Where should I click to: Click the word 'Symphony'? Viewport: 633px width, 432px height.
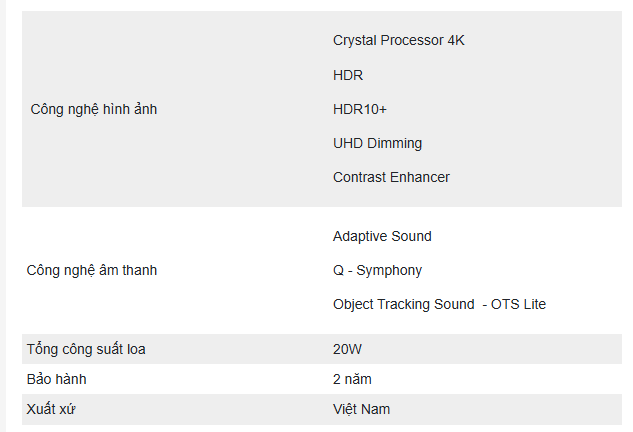390,270
